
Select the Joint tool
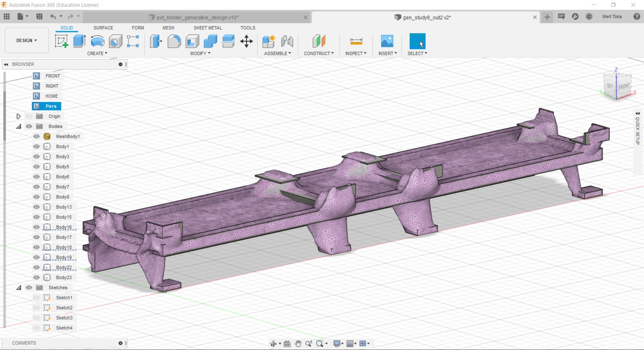click(287, 41)
